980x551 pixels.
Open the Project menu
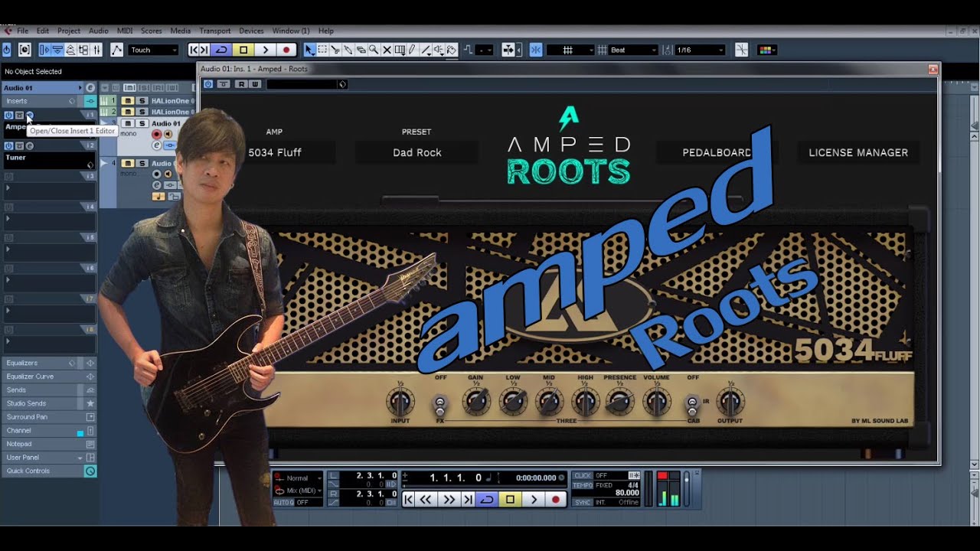coord(69,31)
